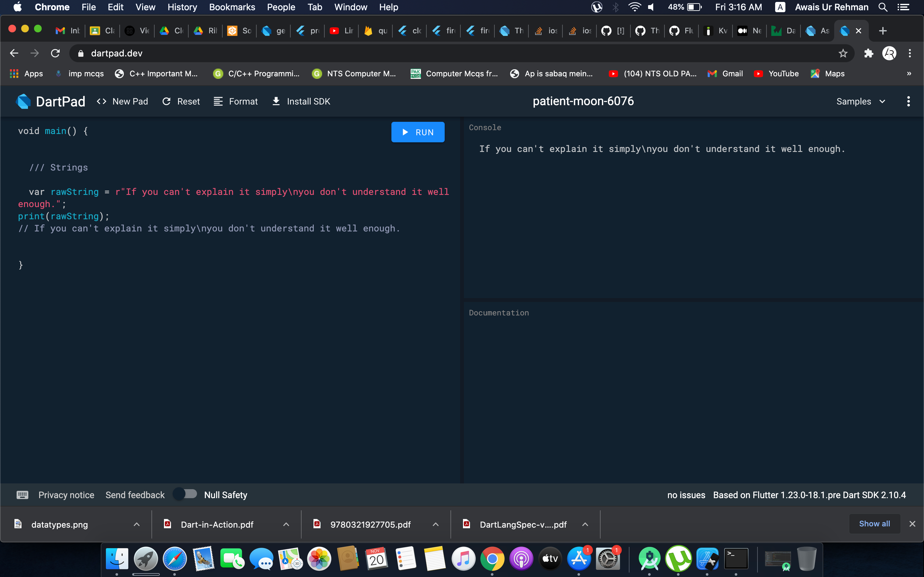Expand the hidden bookmarks overflow chevron
924x577 pixels.
click(909, 74)
